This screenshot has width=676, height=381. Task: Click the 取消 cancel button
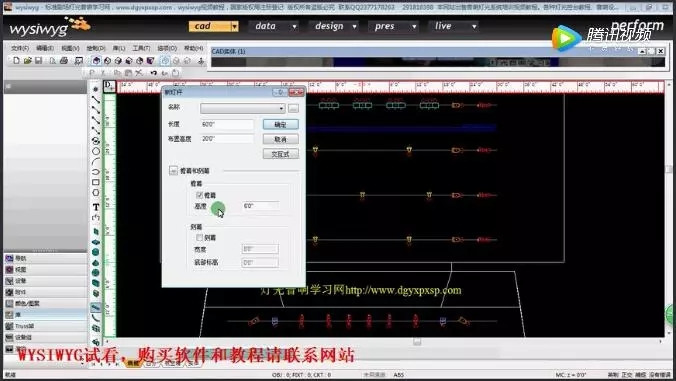[281, 139]
